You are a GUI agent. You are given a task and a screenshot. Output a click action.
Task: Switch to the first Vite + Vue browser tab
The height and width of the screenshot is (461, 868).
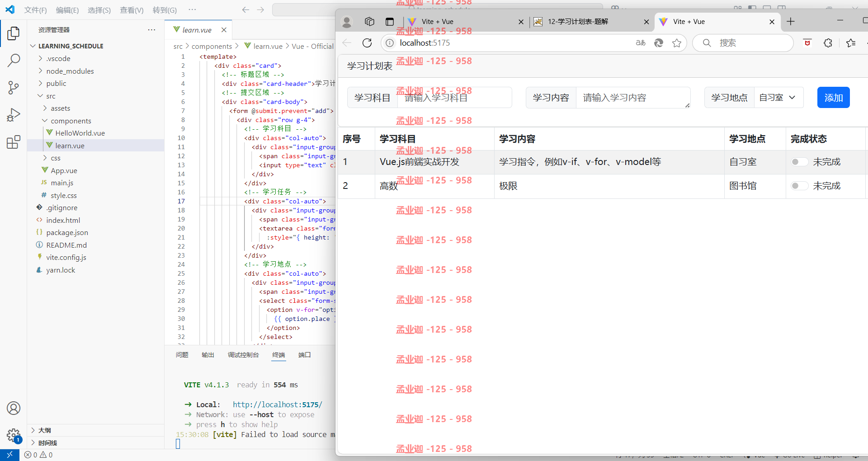[465, 22]
